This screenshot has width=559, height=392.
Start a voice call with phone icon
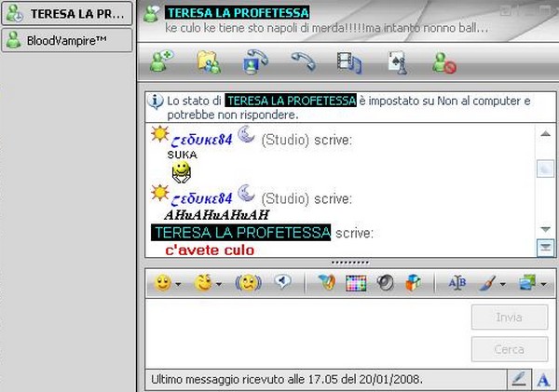304,61
